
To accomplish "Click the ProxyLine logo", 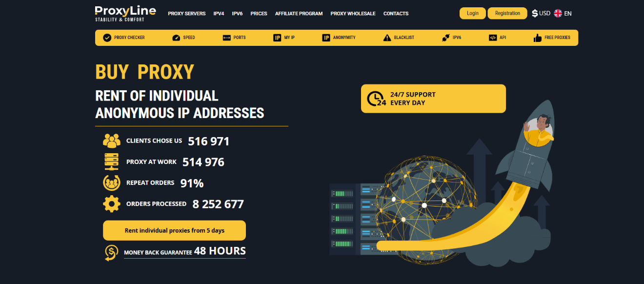I will click(x=125, y=14).
